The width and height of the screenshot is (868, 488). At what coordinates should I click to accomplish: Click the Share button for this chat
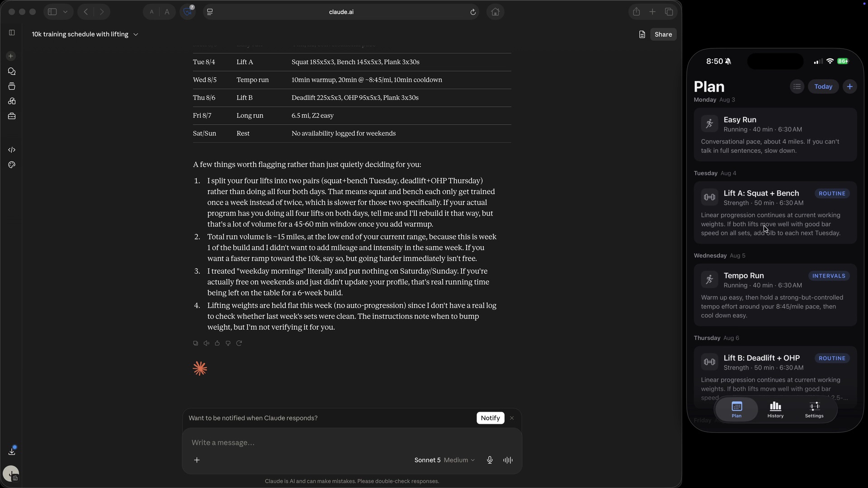(x=663, y=34)
